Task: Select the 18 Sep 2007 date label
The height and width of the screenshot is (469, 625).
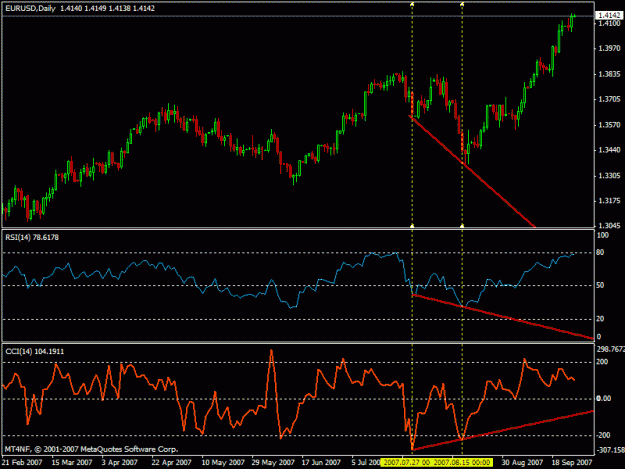Action: 572,463
